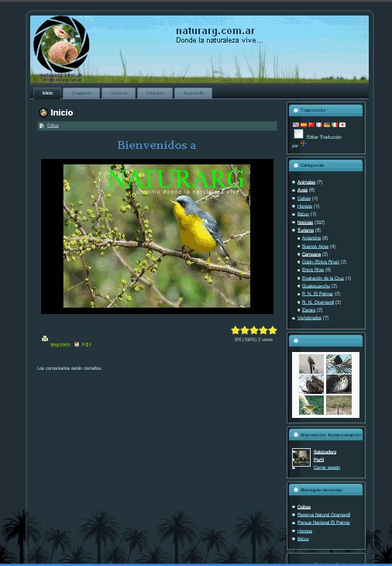Click the third yellow rating star

pyautogui.click(x=254, y=330)
